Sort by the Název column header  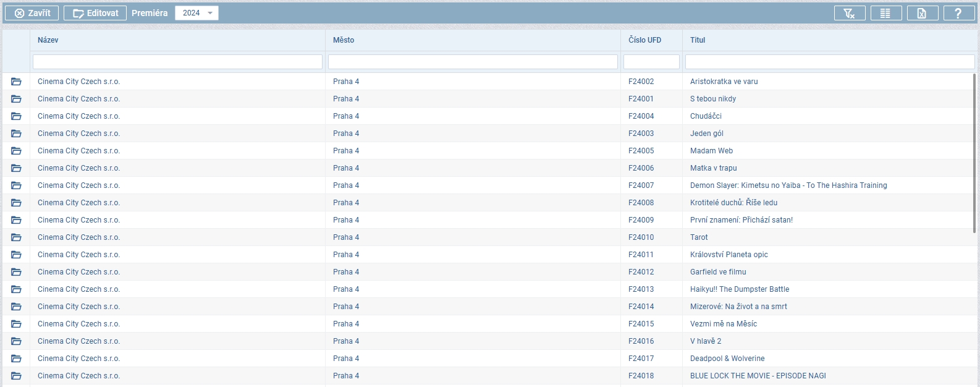tap(48, 40)
